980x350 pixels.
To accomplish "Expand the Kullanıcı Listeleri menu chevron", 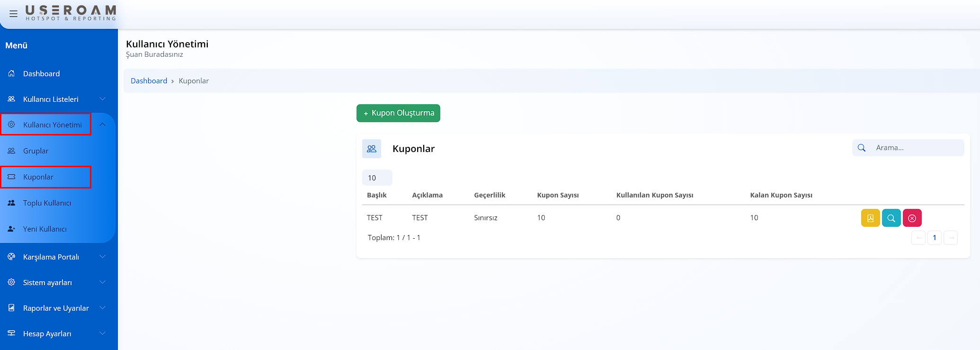I will click(x=102, y=99).
